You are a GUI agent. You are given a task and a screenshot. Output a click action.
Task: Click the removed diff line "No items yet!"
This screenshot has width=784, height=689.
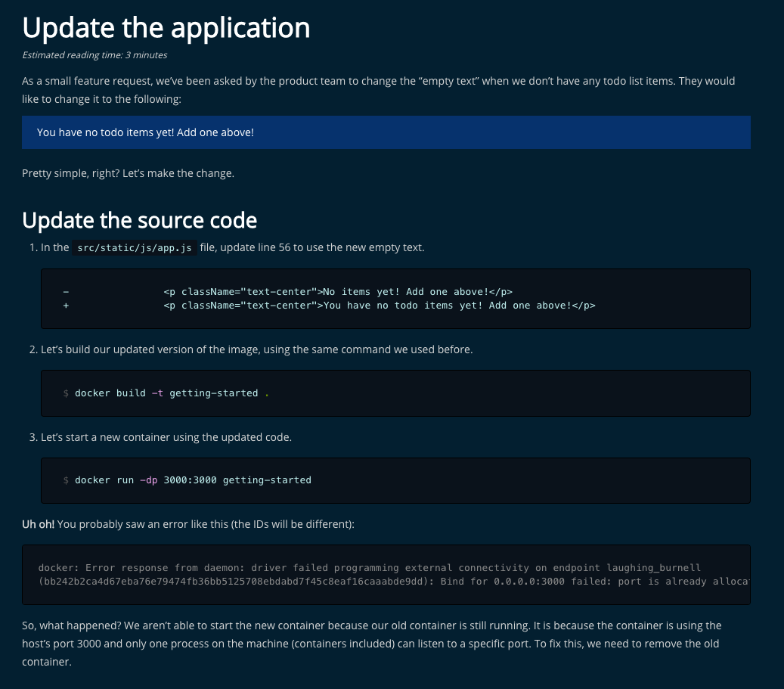(x=338, y=292)
